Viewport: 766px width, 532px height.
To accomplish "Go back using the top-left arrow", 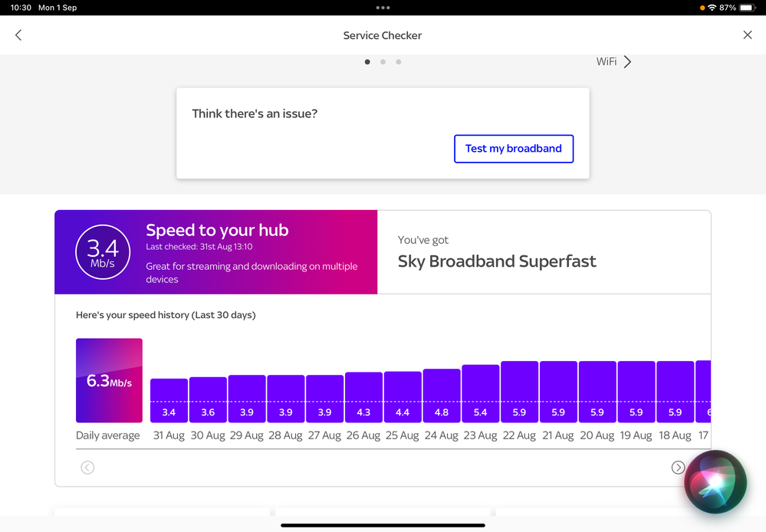I will pyautogui.click(x=18, y=35).
